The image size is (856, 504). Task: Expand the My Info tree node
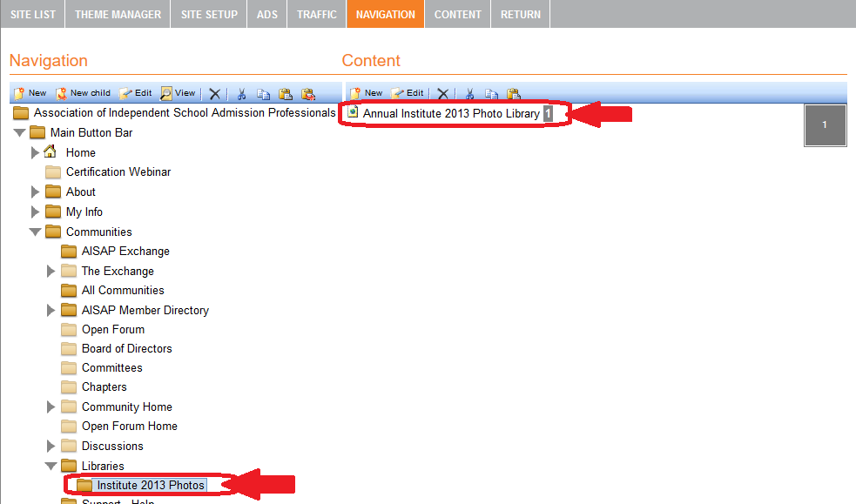(35, 212)
